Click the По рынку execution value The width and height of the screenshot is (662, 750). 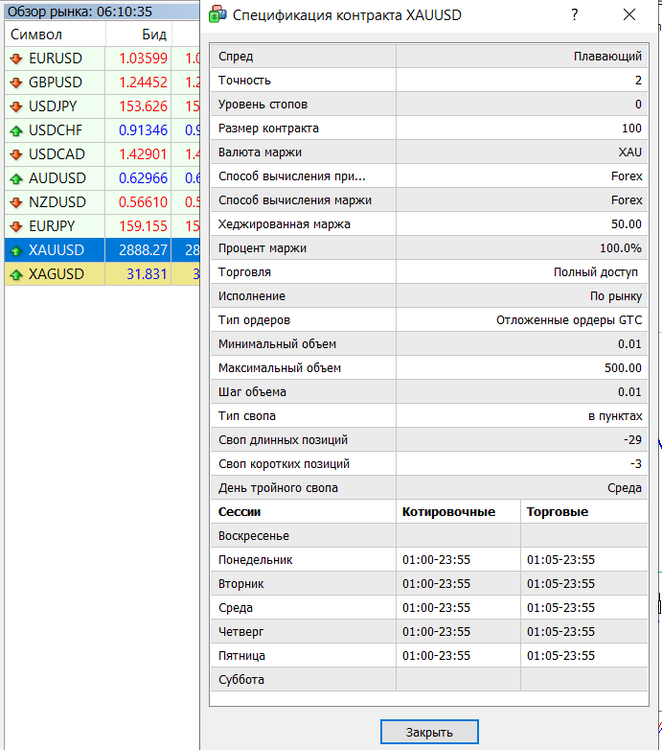(x=616, y=296)
